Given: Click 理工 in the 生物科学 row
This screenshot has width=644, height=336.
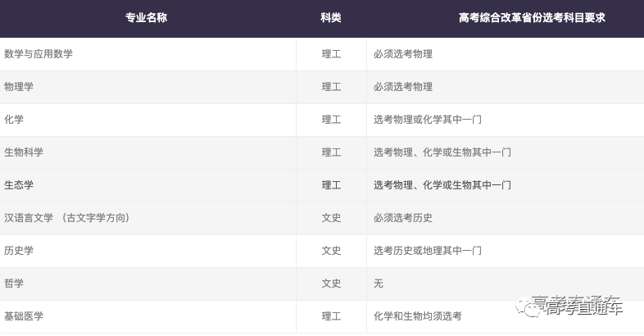Looking at the screenshot, I should (x=332, y=152).
